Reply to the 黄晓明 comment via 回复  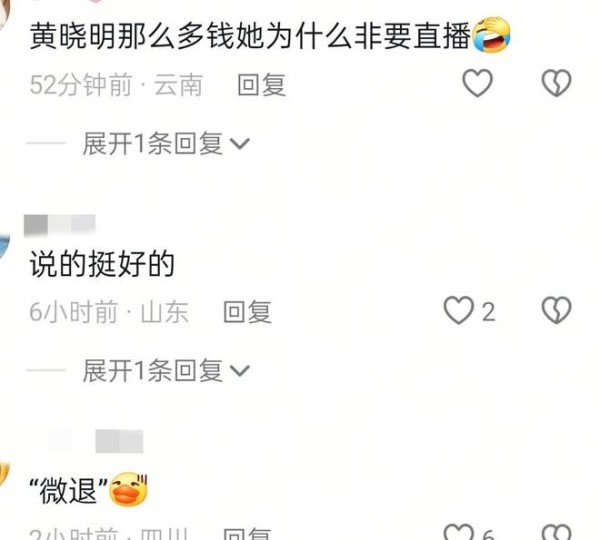262,85
